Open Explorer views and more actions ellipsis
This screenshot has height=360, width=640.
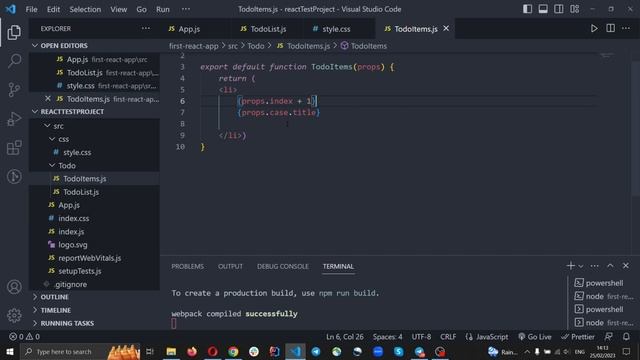coord(146,29)
